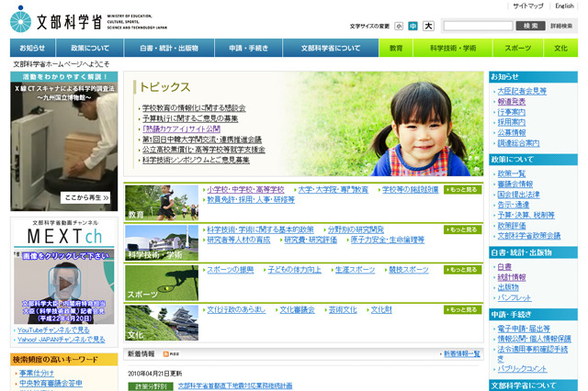Open the green スポーツ navigation tab
Viewport: 588px width, 391px height.
click(x=518, y=48)
